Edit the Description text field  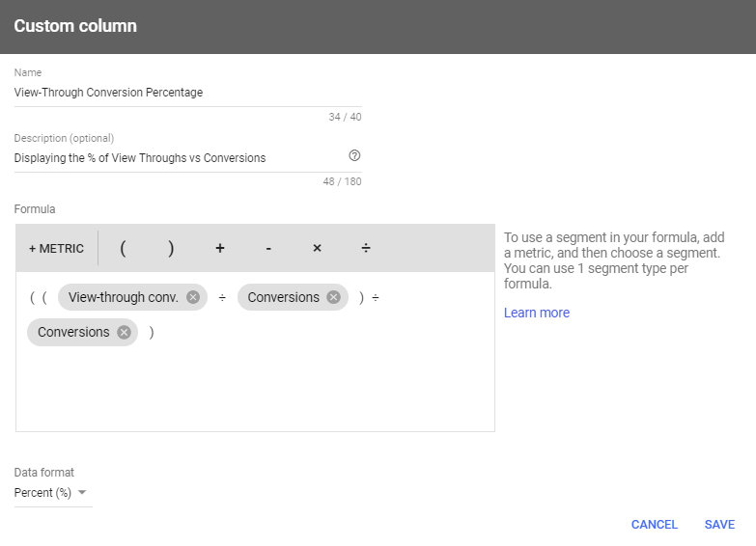[179, 158]
